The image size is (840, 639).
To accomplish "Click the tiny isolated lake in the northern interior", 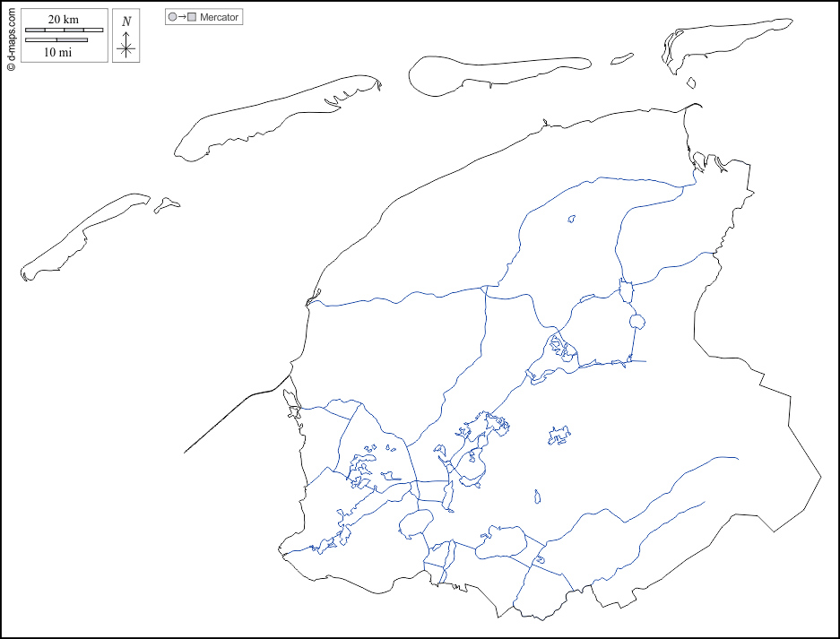I will pos(571,218).
